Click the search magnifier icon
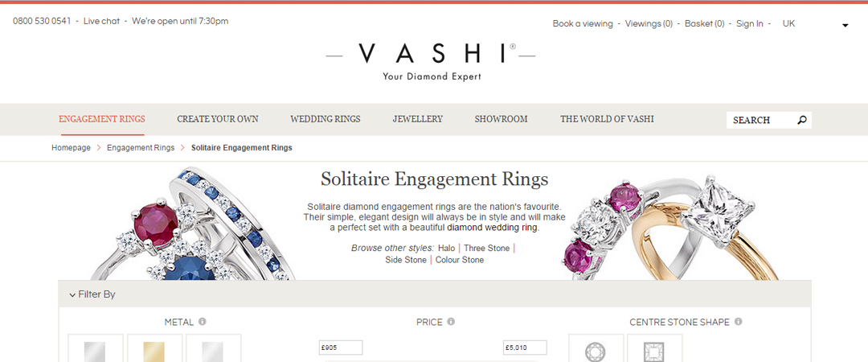Image resolution: width=868 pixels, height=362 pixels. point(801,120)
